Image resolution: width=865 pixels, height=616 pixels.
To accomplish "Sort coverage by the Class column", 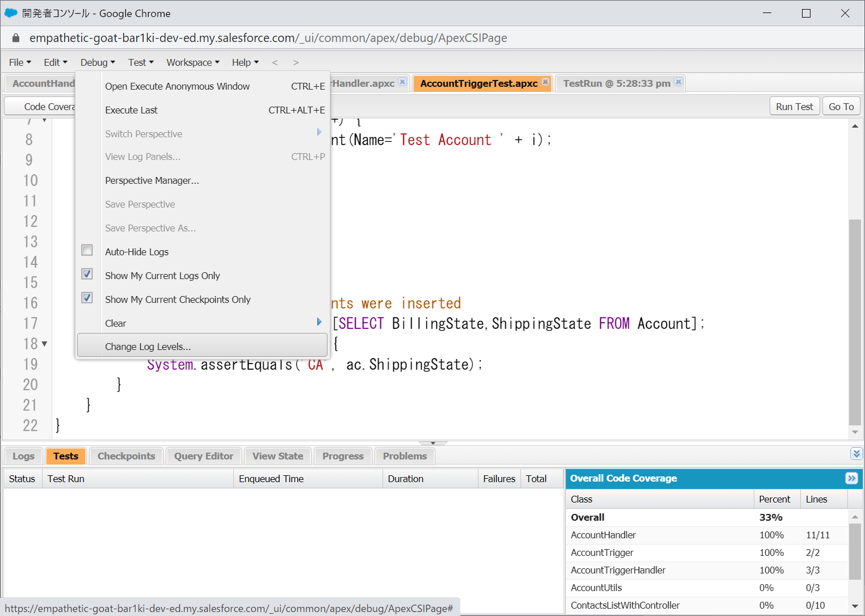I will pyautogui.click(x=660, y=499).
